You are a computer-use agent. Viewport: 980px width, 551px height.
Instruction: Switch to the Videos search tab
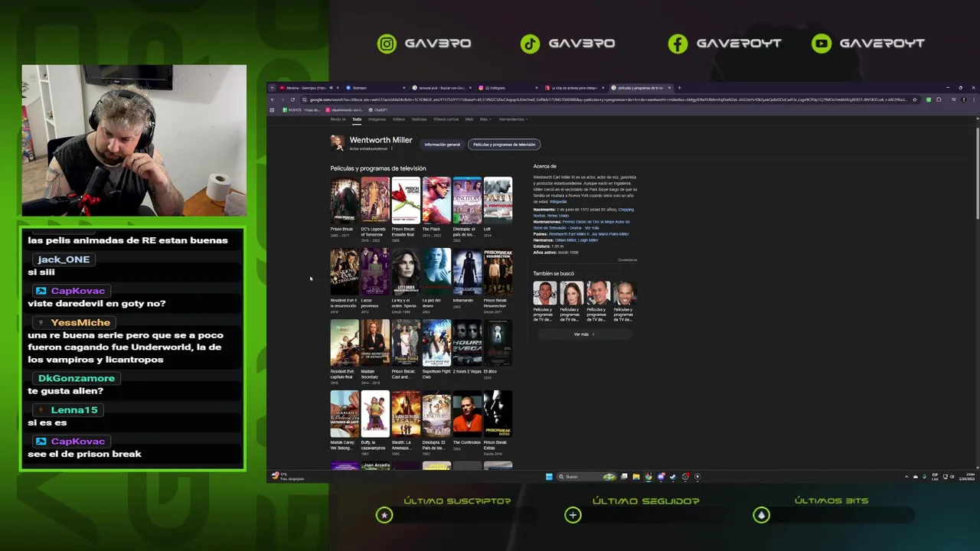[x=399, y=119]
